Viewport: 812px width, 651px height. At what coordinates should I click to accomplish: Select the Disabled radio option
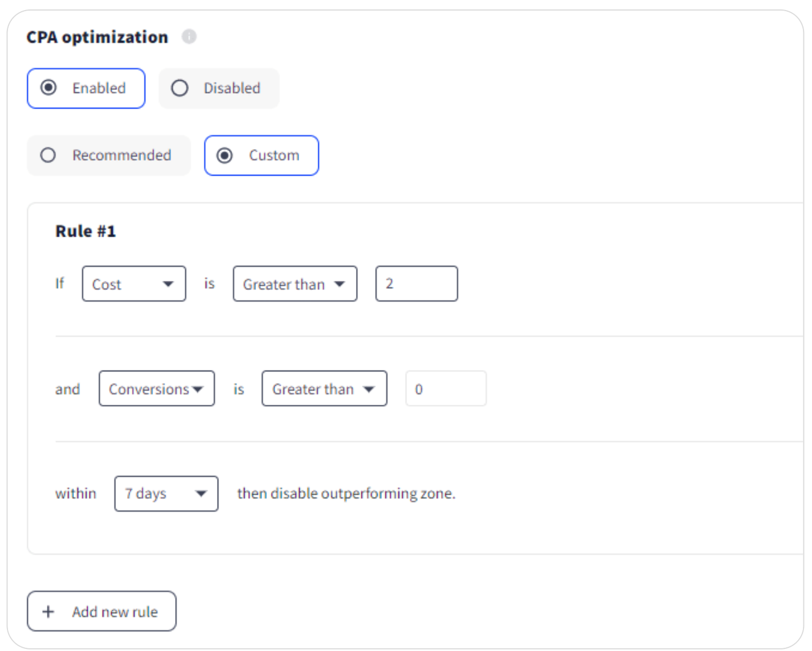pos(180,88)
